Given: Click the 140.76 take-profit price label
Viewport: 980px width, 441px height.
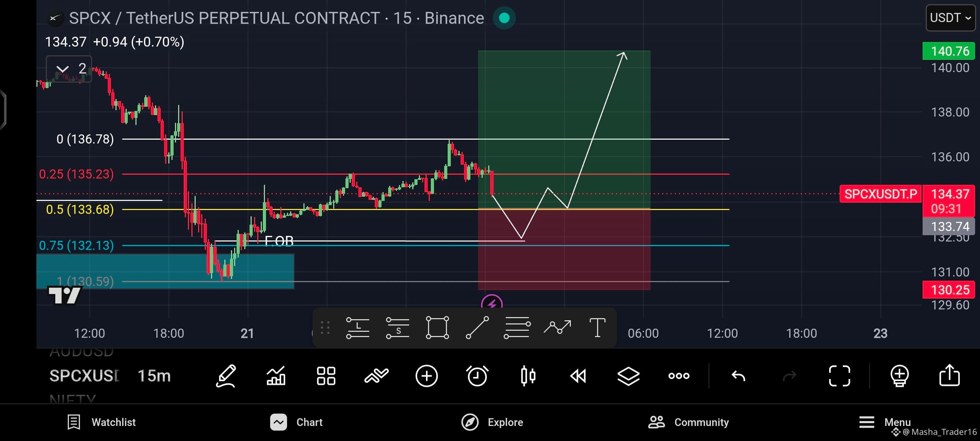Looking at the screenshot, I should [949, 51].
